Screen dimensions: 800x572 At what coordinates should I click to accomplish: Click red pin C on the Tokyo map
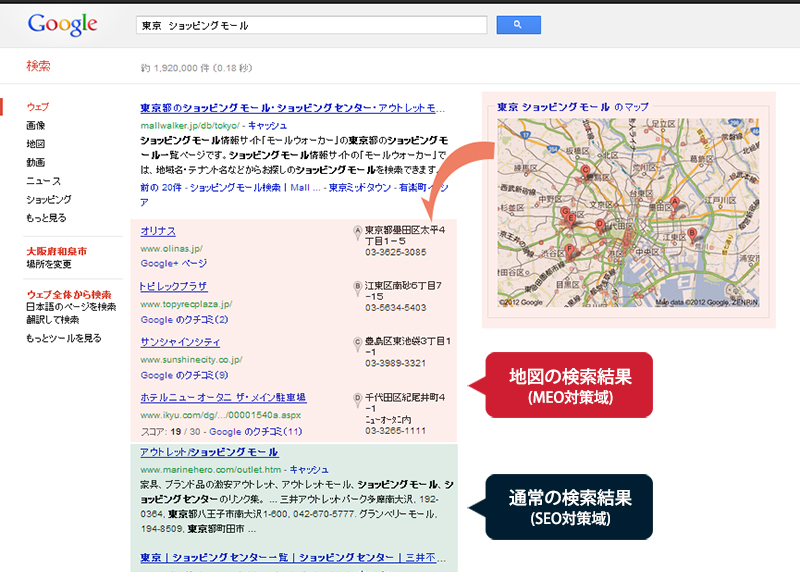(585, 172)
